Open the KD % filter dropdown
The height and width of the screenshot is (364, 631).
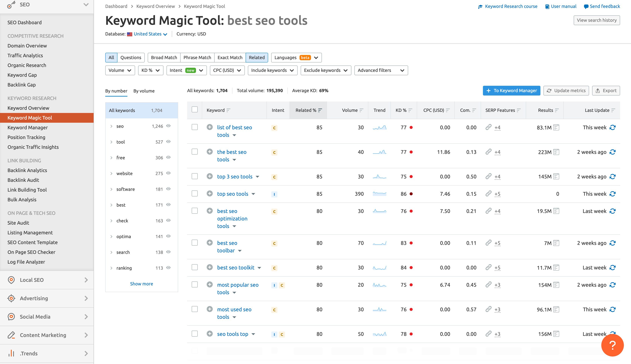[x=151, y=70]
